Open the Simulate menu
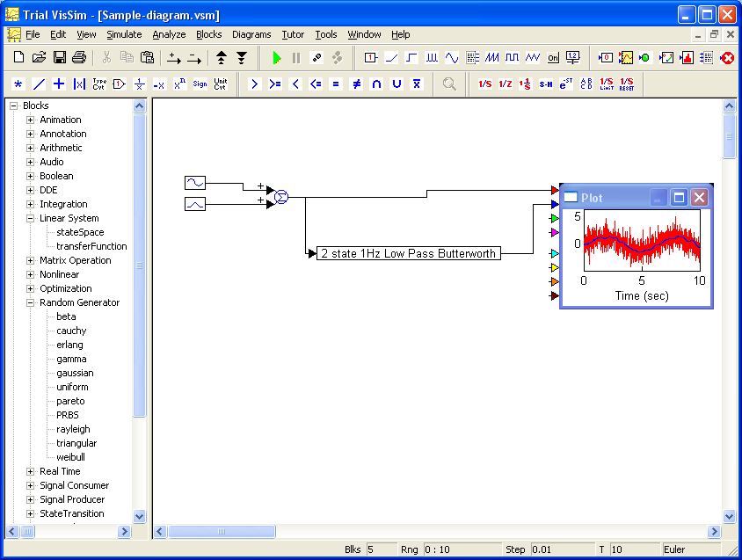Viewport: 742px width, 560px height. click(x=124, y=34)
